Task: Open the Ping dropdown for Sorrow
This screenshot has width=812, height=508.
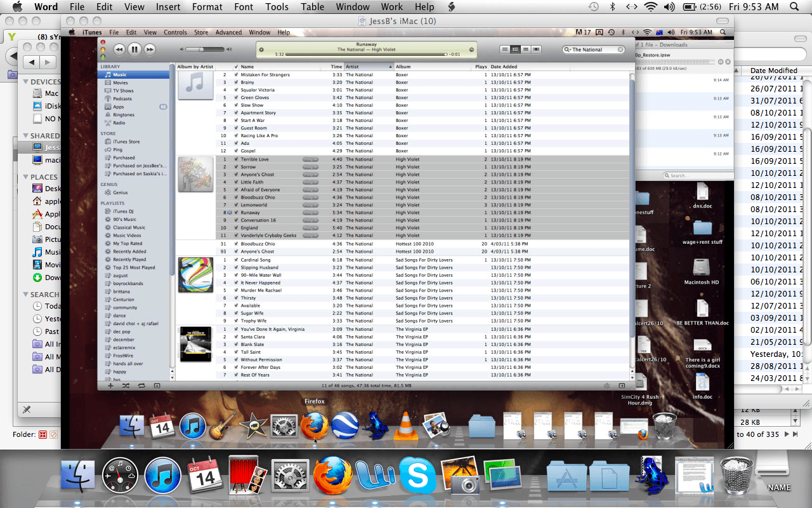Action: 310,167
